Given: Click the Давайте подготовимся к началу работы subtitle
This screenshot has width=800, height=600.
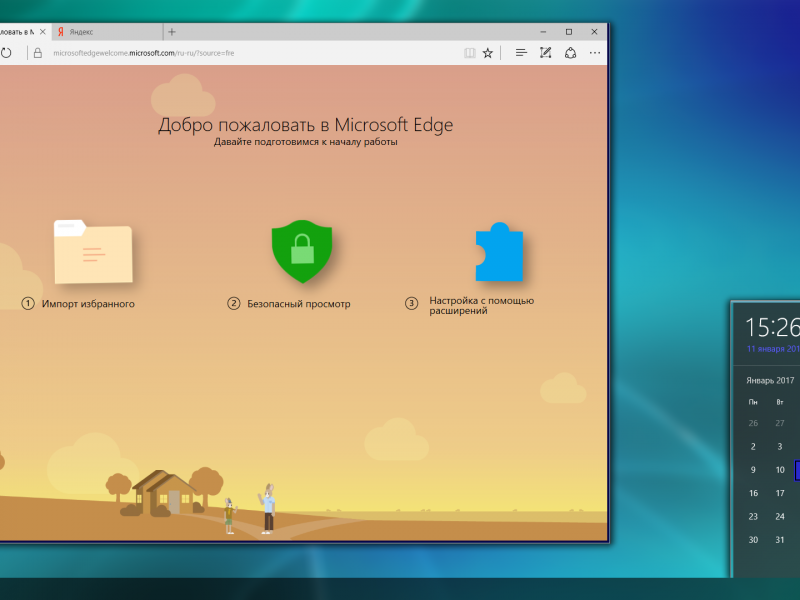Looking at the screenshot, I should tap(306, 142).
